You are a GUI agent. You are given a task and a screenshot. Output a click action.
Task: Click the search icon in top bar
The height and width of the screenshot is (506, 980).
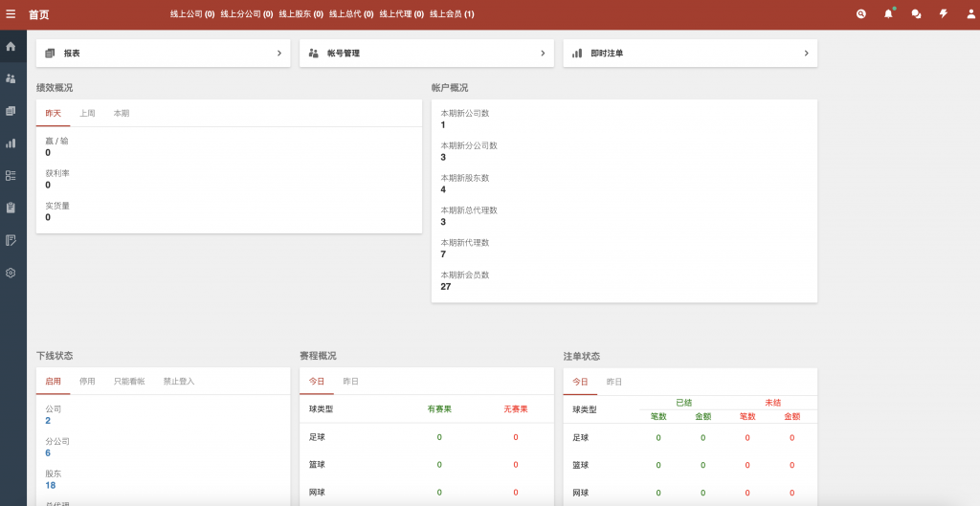click(861, 14)
